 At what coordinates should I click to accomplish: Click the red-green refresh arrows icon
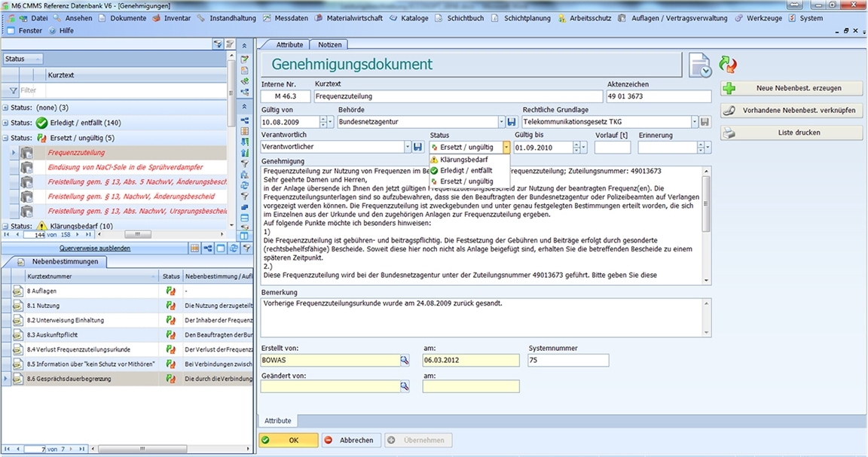pyautogui.click(x=727, y=64)
